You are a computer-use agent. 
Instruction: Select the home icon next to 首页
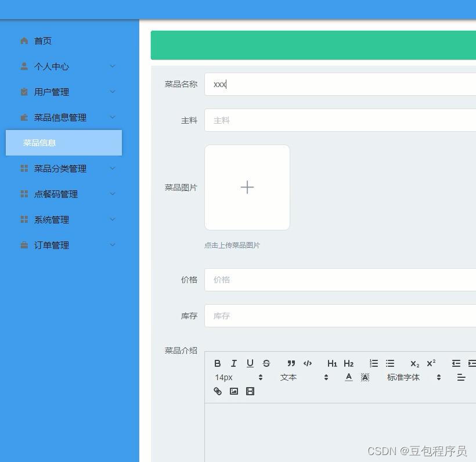click(24, 41)
